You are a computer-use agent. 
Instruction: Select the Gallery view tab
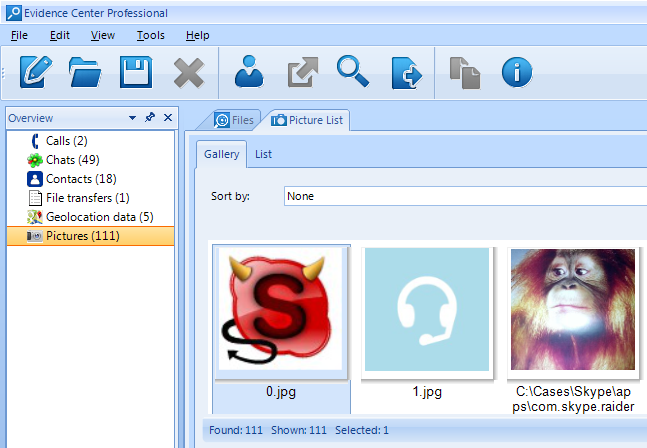click(x=222, y=154)
